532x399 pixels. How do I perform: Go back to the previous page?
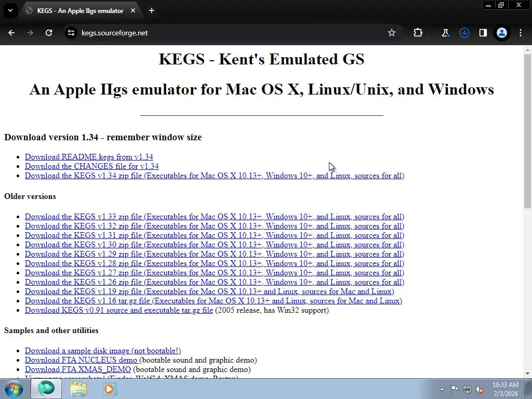pyautogui.click(x=11, y=33)
